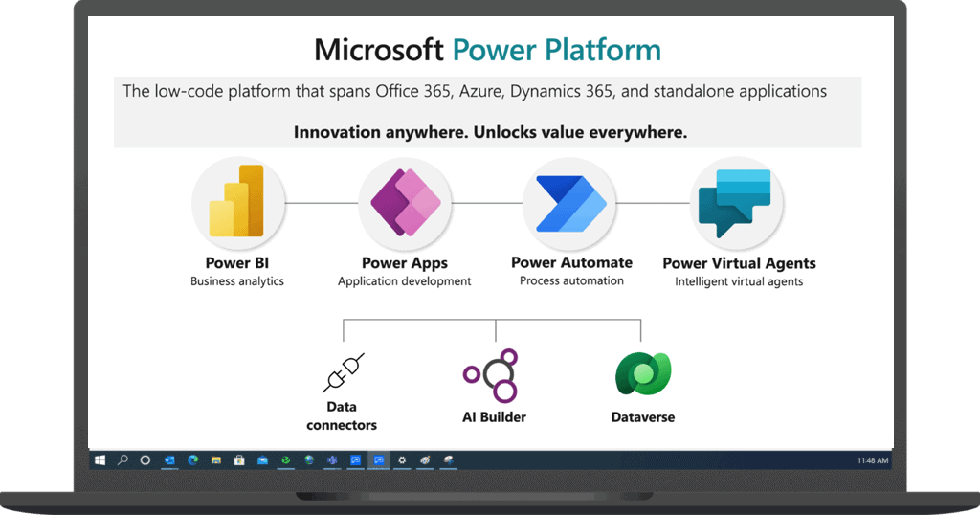Click the Power Virtual Agents chat icon
Viewport: 980px width, 515px height.
coord(735,203)
